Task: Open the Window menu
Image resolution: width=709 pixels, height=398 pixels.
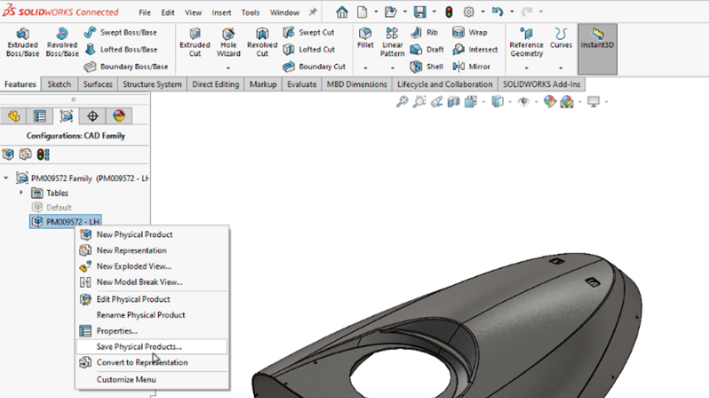Action: tap(285, 12)
